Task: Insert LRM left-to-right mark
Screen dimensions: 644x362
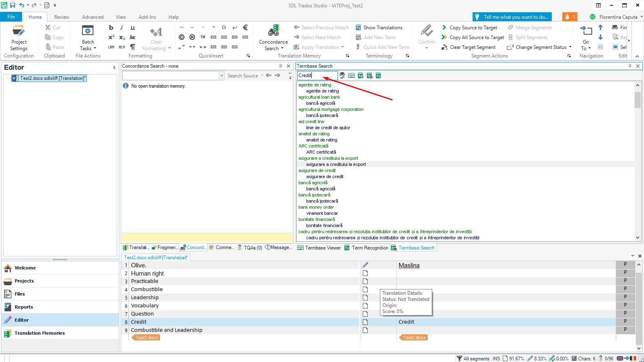Action: click(111, 47)
